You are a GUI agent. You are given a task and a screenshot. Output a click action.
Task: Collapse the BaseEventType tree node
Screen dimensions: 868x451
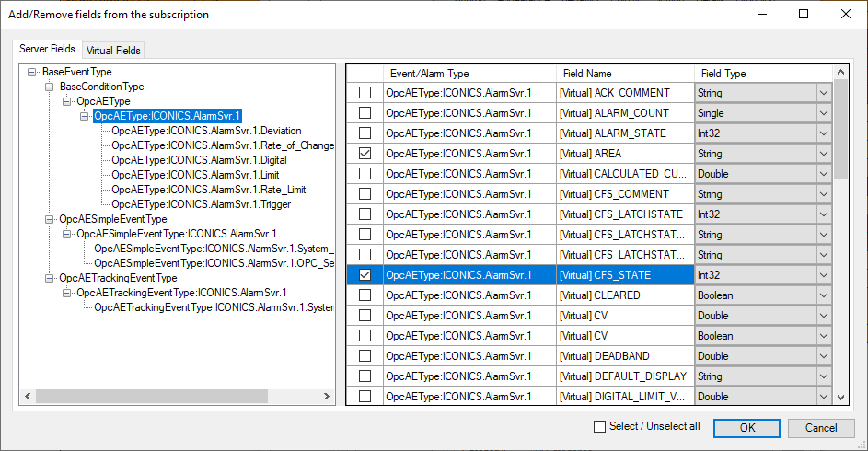(33, 72)
